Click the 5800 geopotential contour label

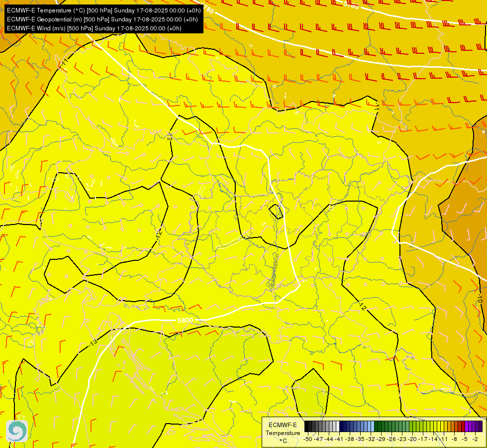point(185,320)
